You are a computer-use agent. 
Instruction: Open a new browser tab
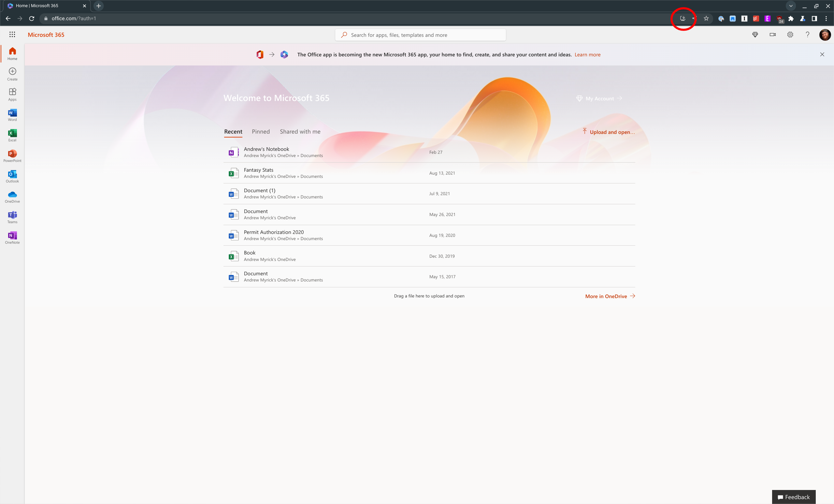coord(98,6)
